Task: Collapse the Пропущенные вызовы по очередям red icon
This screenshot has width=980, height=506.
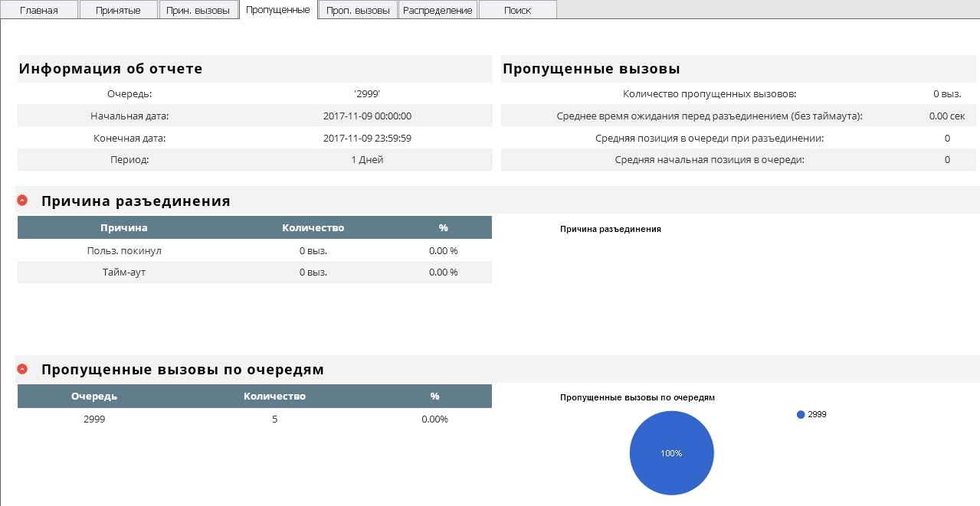Action: [22, 369]
